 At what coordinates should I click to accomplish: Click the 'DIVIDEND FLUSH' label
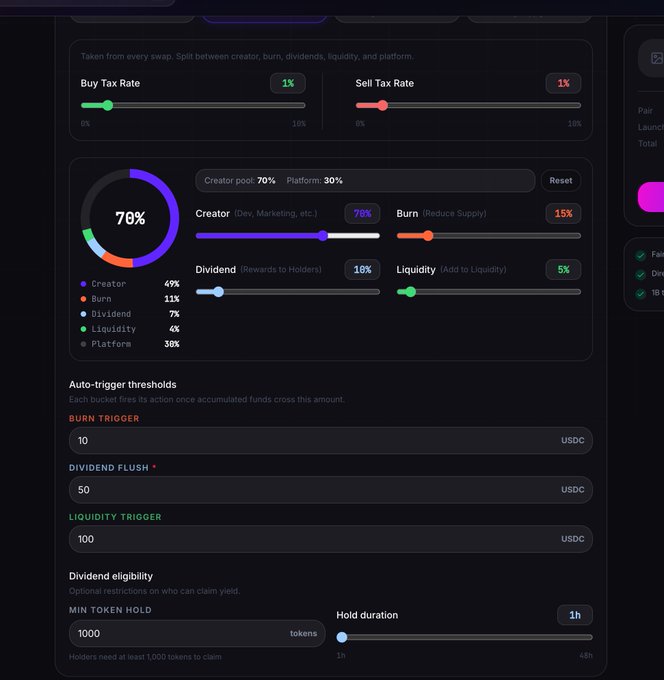109,468
